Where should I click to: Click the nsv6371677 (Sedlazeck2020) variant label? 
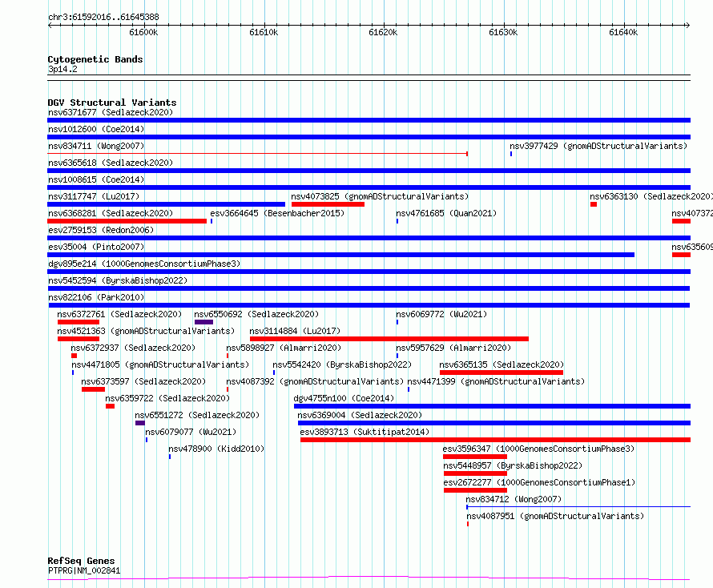coord(111,112)
